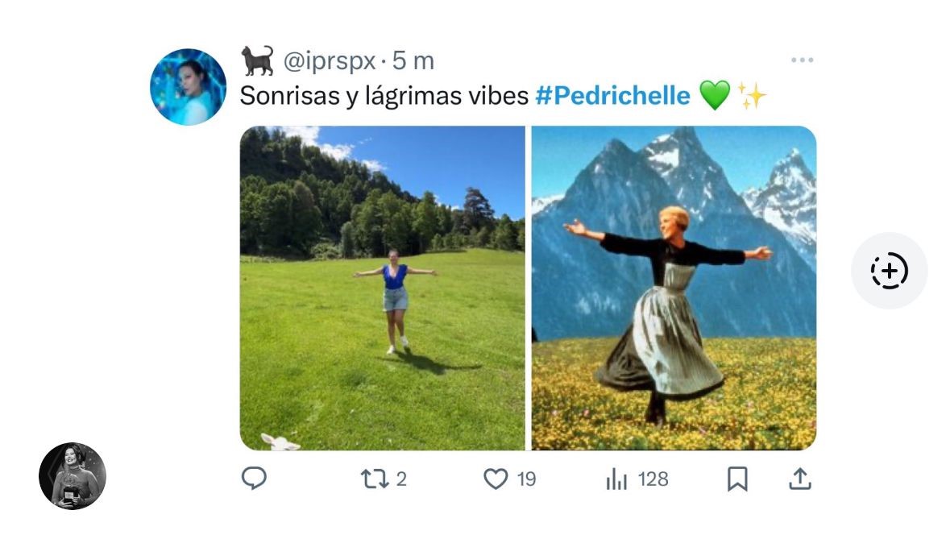Screen dimensions: 950x560
Task: Open the mountain and flower field image
Action: click(x=674, y=288)
